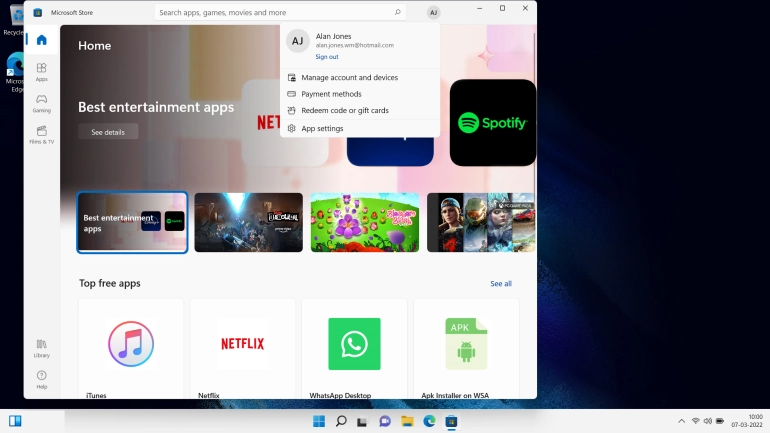The height and width of the screenshot is (433, 770).
Task: Open the Library in sidebar
Action: (x=41, y=348)
